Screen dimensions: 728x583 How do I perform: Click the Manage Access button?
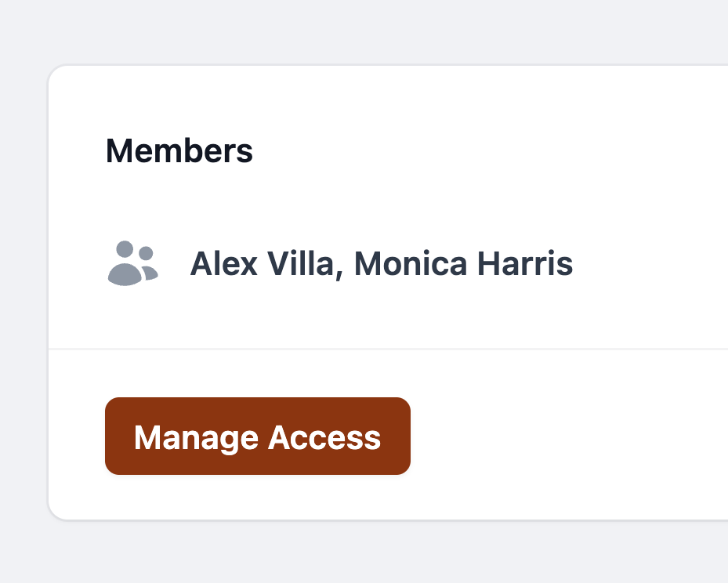point(258,436)
